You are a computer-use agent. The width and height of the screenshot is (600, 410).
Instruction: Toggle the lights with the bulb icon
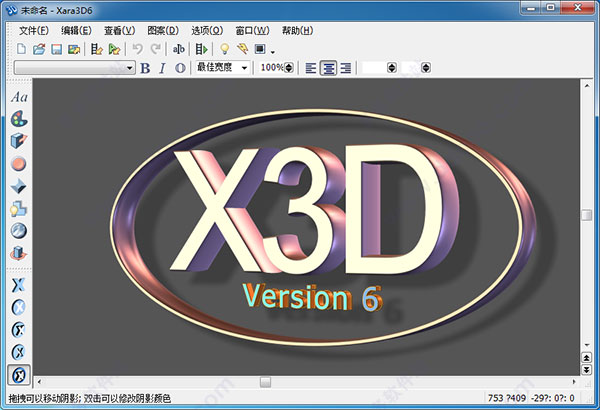pos(225,49)
